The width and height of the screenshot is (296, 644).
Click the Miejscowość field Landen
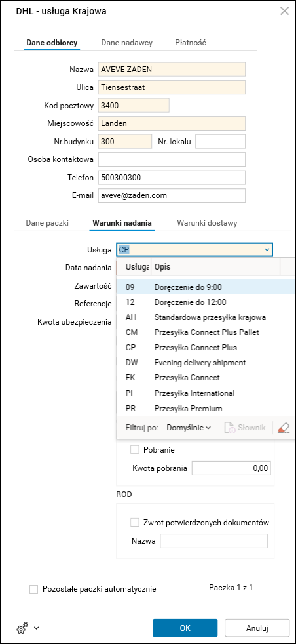[x=172, y=123]
